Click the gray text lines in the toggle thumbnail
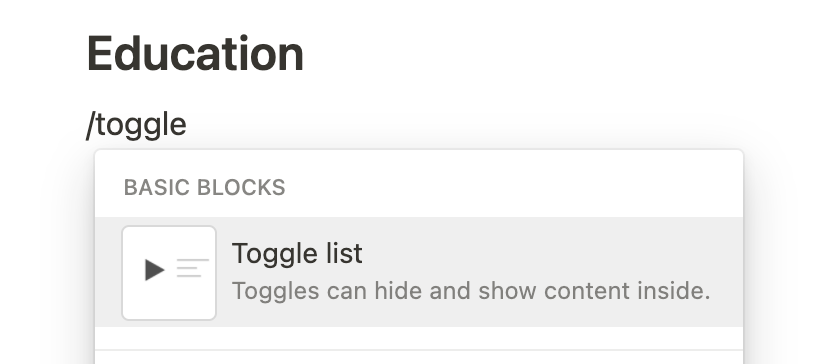Viewport: 830px width, 364px height. point(192,268)
